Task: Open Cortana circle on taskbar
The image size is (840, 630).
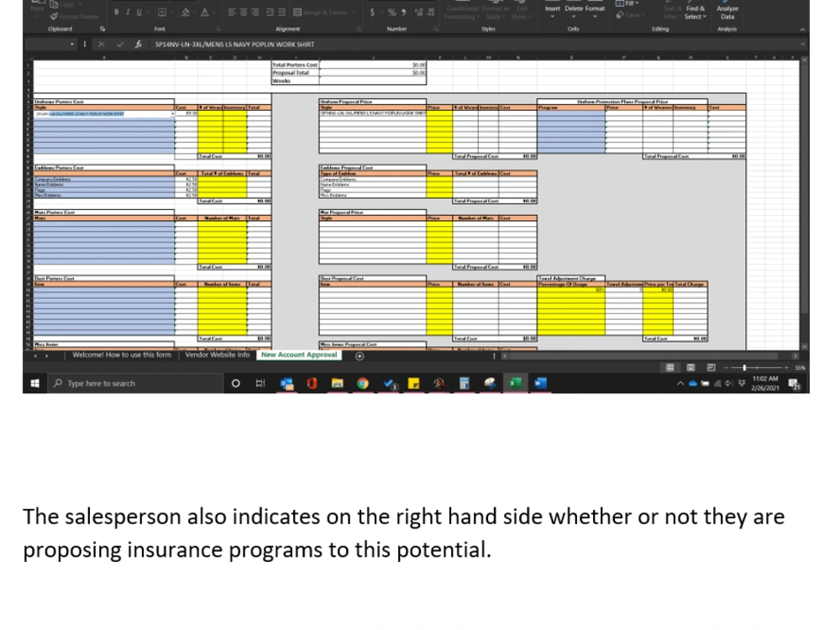Action: [x=235, y=383]
